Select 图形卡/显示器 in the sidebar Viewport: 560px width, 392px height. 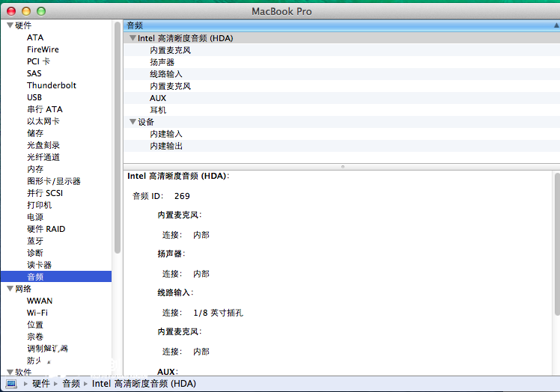tap(54, 181)
